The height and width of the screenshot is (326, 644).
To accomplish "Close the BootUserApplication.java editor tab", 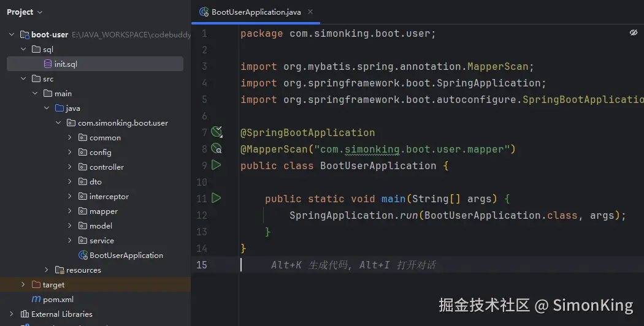I will [x=310, y=12].
